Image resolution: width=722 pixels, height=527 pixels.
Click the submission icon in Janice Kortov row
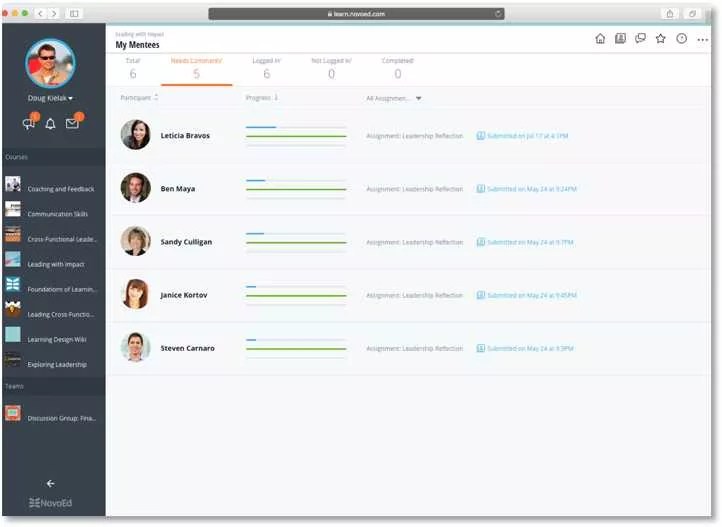pos(480,295)
